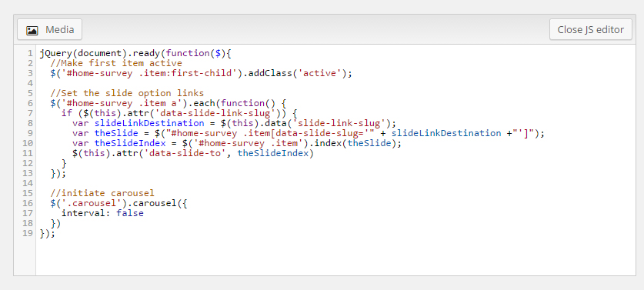
Task: Click the empty line 14 in the code editor
Action: [x=335, y=183]
